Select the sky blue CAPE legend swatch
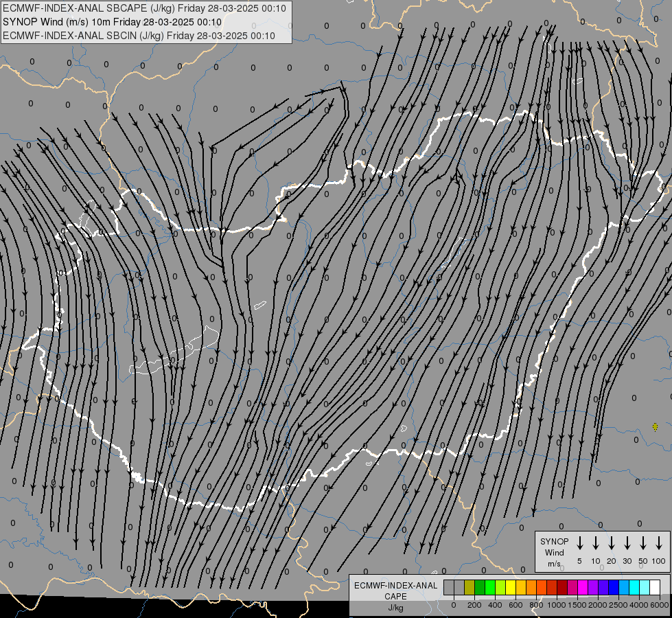The image size is (672, 618). [x=623, y=587]
